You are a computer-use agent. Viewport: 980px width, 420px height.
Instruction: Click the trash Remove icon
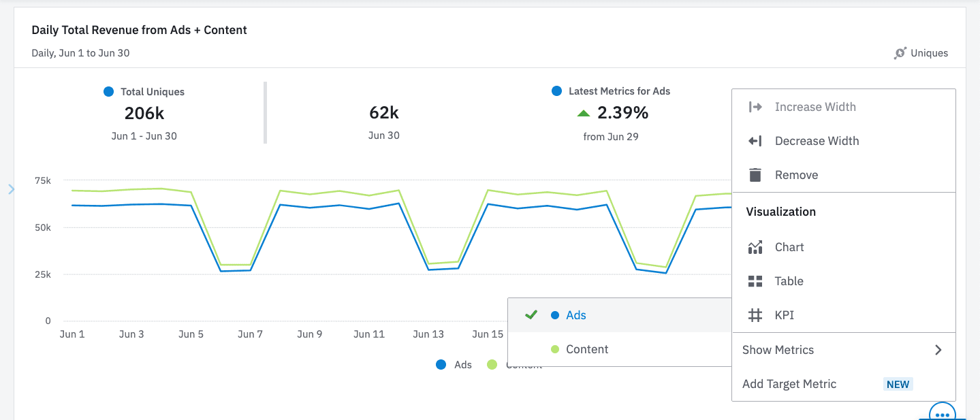[756, 174]
